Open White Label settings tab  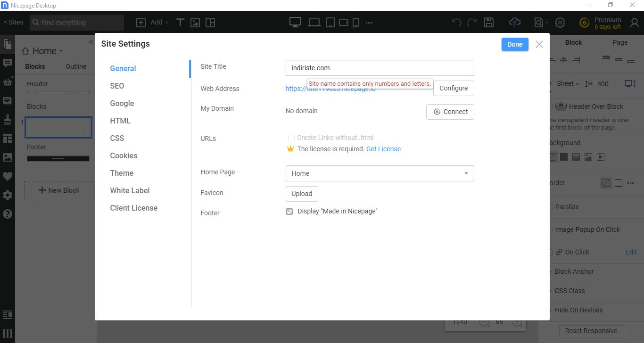[x=130, y=191]
